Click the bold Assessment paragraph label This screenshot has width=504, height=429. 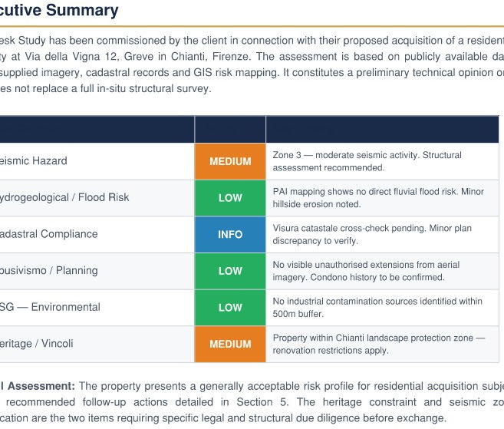(x=38, y=386)
